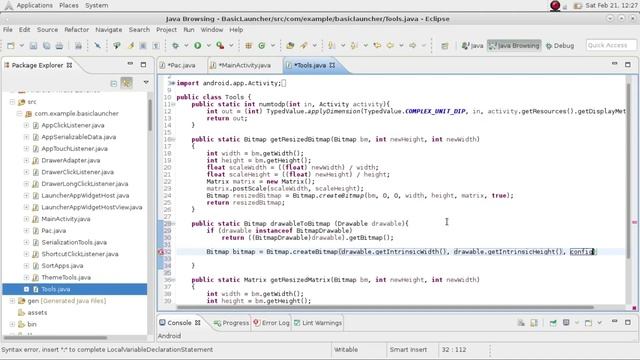
Task: Toggle Link with Editor in Package Explorer
Action: click(127, 83)
